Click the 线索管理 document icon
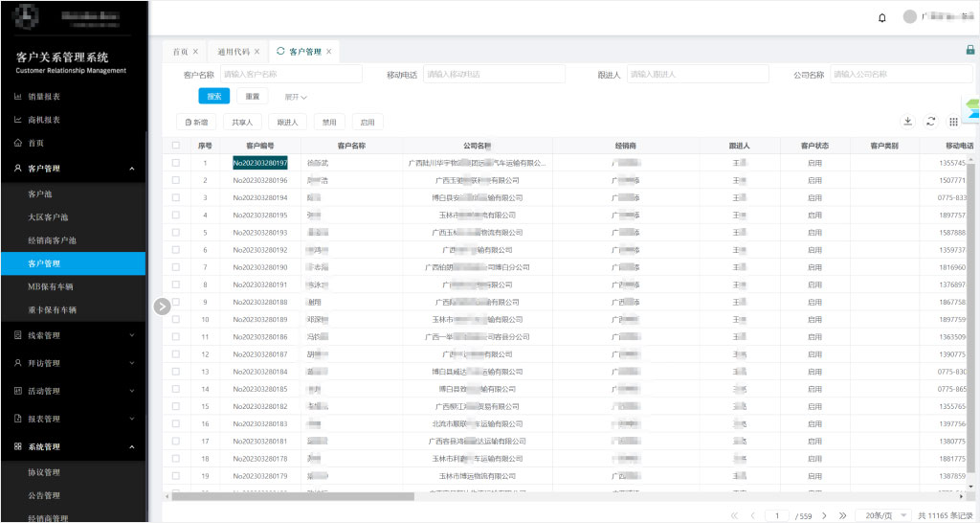Screen dimensions: 980x523 click(x=17, y=335)
